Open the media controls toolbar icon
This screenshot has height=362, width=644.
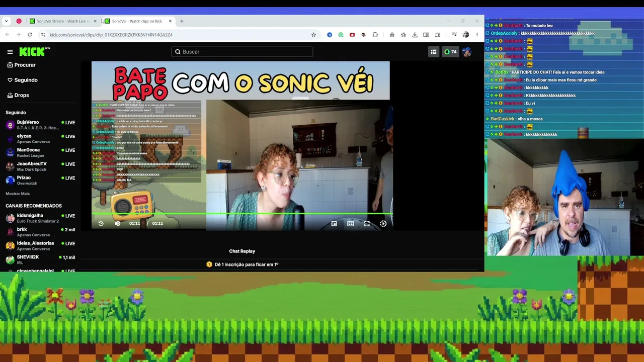pos(454,35)
